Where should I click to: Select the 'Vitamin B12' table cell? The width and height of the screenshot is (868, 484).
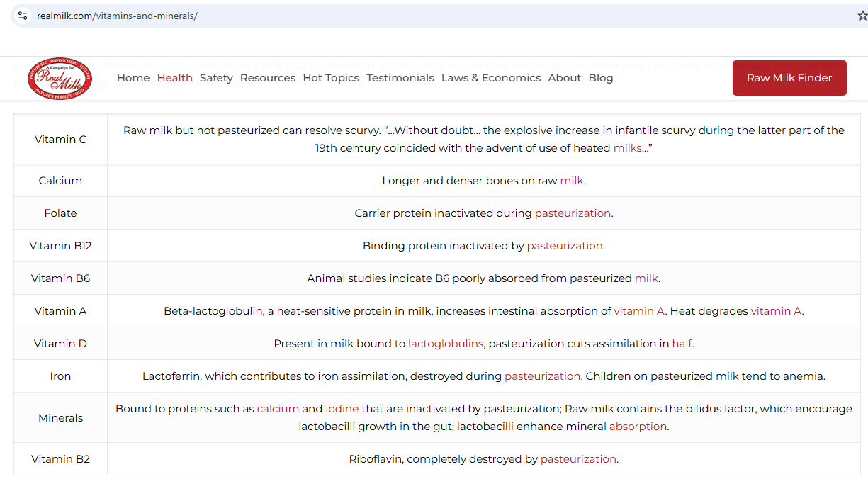60,246
